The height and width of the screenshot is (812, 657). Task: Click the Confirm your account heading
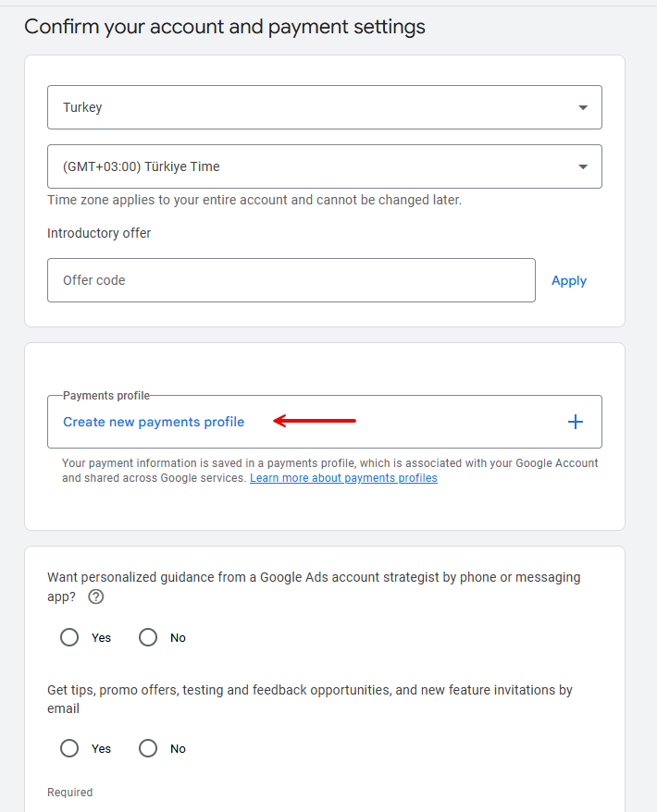(225, 27)
